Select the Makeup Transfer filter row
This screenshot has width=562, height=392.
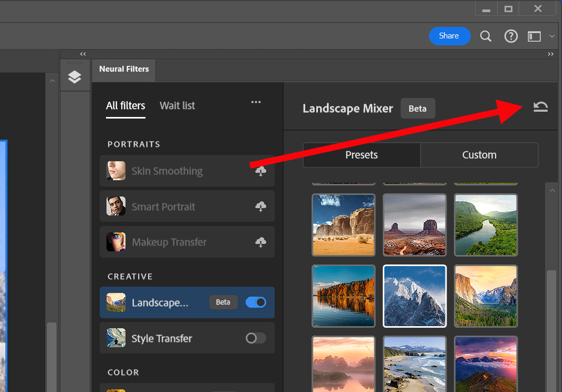187,242
